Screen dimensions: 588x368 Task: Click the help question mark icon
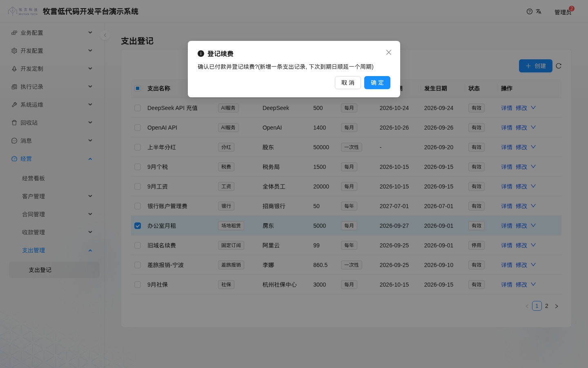click(x=530, y=11)
